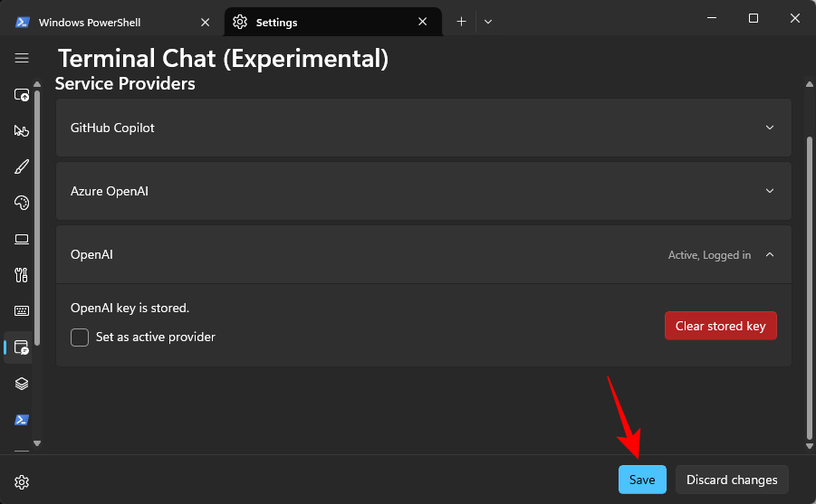Screen dimensions: 816x504
Task: Open the Color schemes palette icon
Action: (22, 203)
